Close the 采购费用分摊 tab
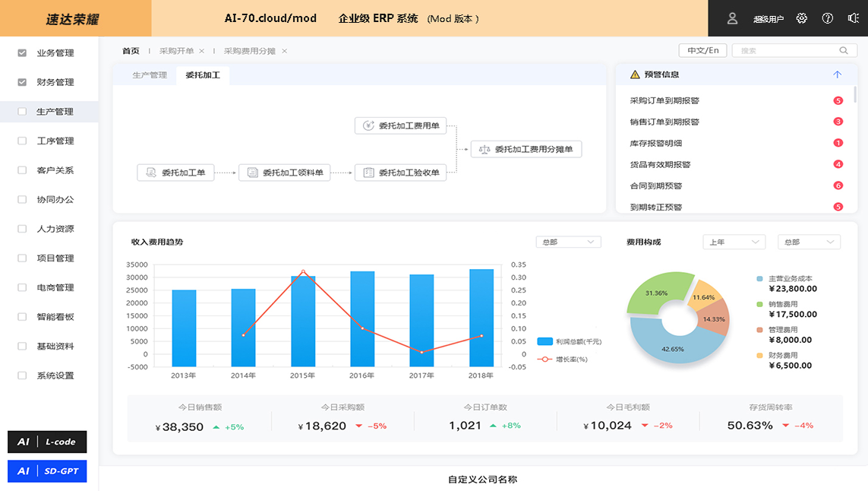This screenshot has height=491, width=868. pos(285,51)
